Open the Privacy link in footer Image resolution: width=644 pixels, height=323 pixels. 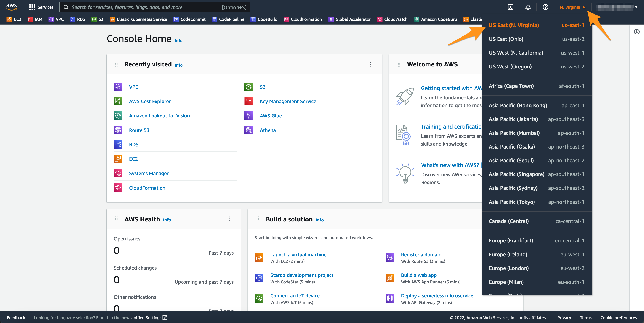(x=564, y=317)
